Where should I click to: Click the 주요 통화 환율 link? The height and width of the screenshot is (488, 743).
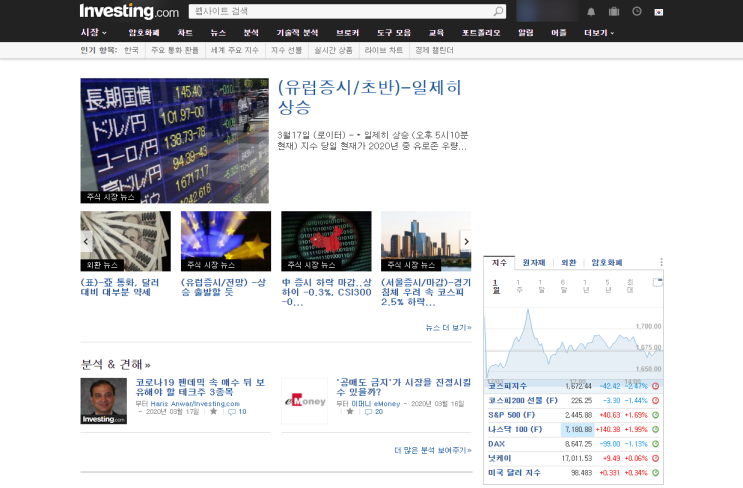click(x=175, y=50)
